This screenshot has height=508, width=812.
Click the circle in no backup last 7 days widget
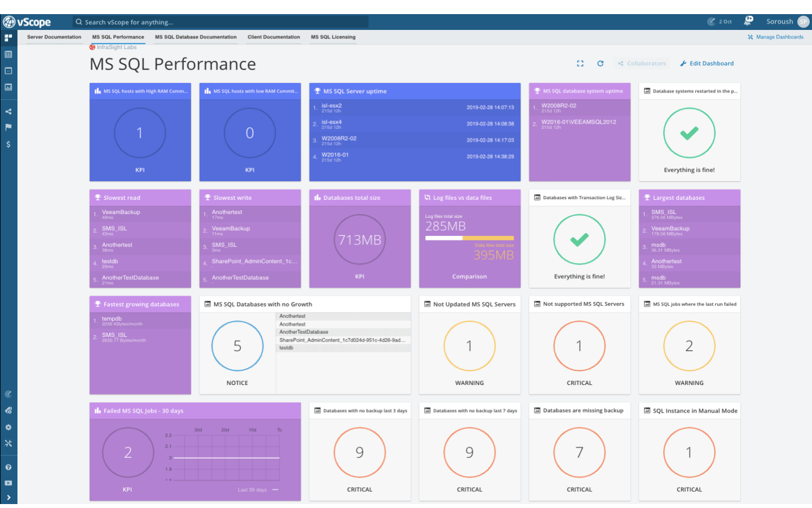click(x=469, y=453)
